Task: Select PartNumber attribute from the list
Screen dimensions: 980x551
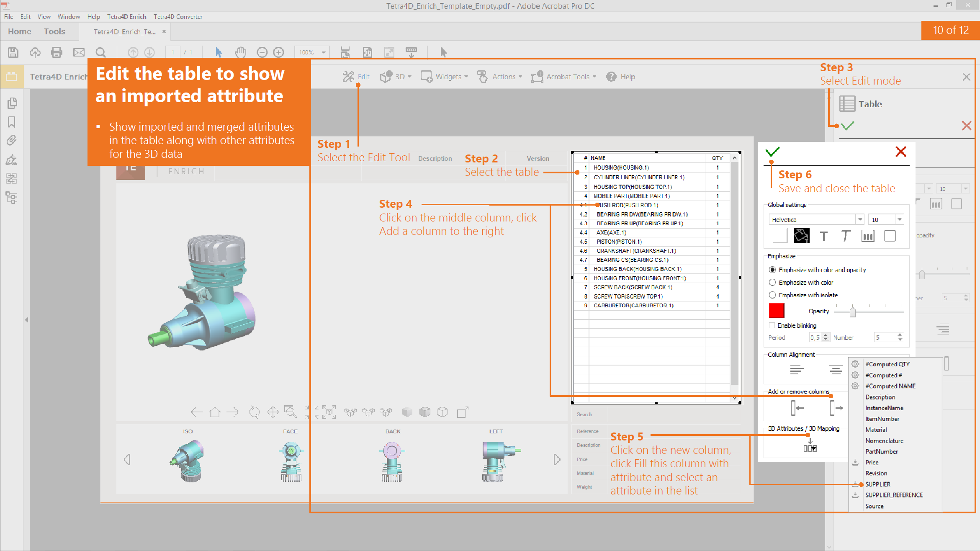Action: [882, 451]
